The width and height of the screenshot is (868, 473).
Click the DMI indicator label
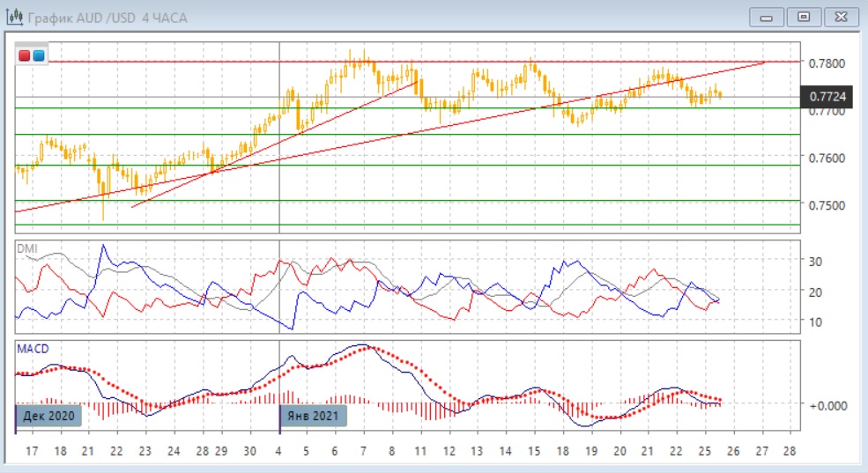click(26, 249)
